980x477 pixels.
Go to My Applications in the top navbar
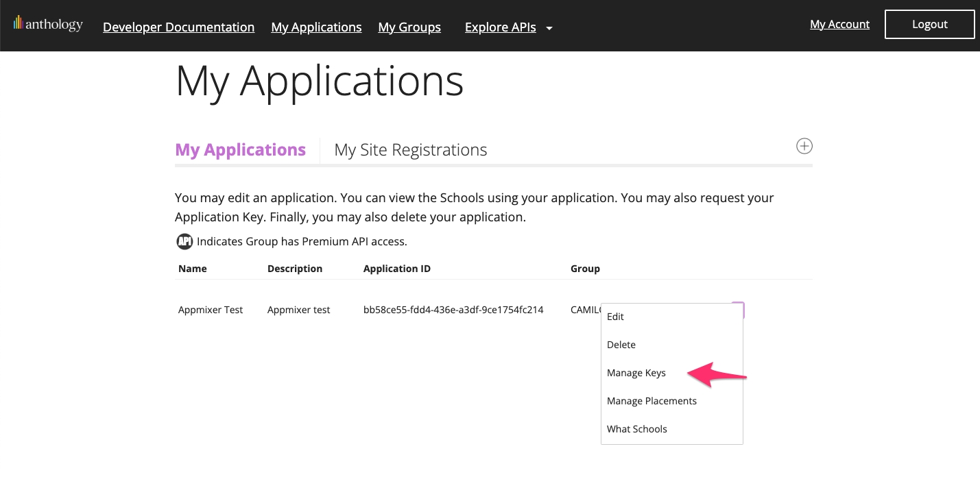pos(316,27)
